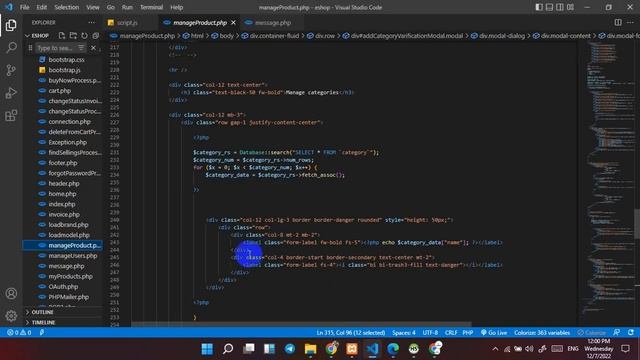Open the Extensions view
Image resolution: width=640 pixels, height=360 pixels.
point(11,116)
